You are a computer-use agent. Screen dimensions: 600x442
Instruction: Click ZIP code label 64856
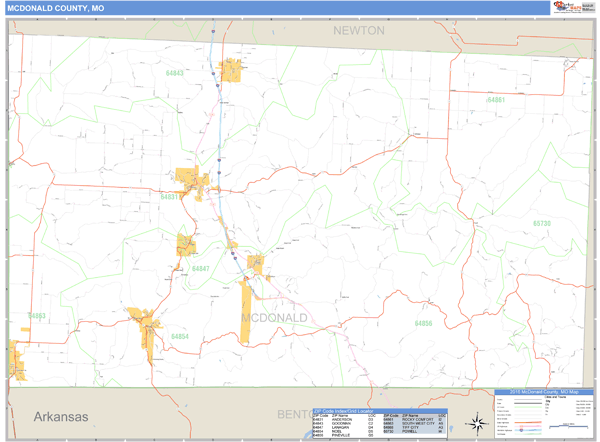pos(423,324)
